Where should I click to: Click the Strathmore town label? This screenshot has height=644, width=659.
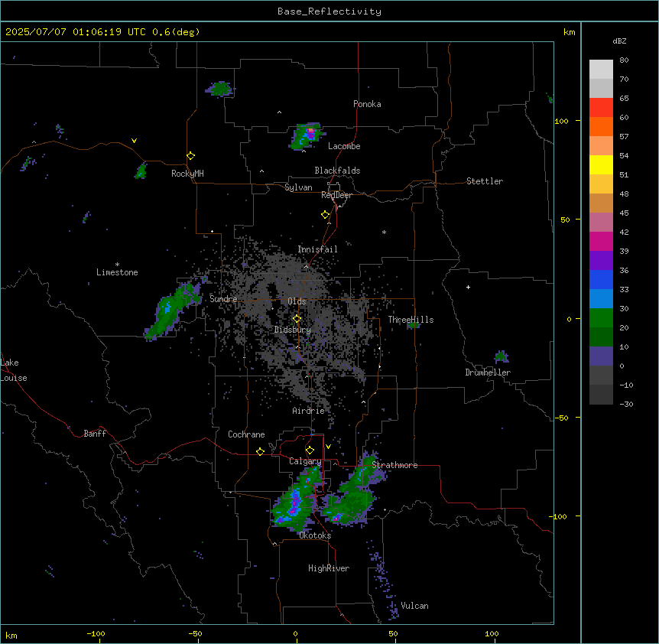[394, 465]
